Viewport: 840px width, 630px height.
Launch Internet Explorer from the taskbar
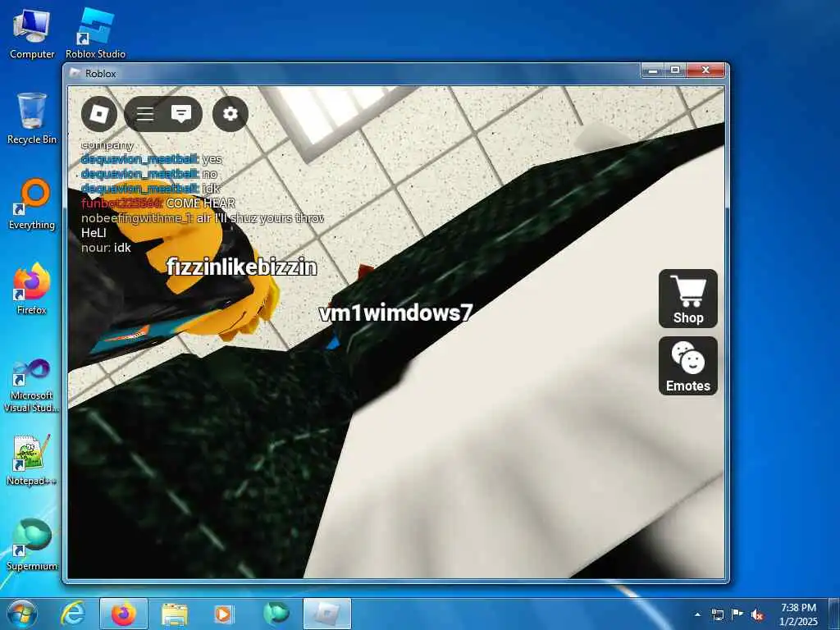[73, 614]
